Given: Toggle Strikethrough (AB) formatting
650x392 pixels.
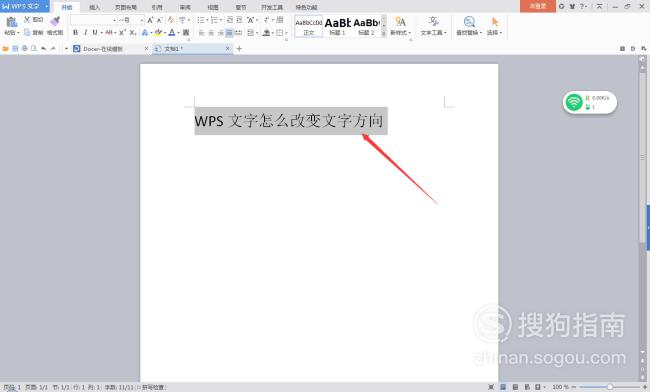Looking at the screenshot, I should click(109, 32).
